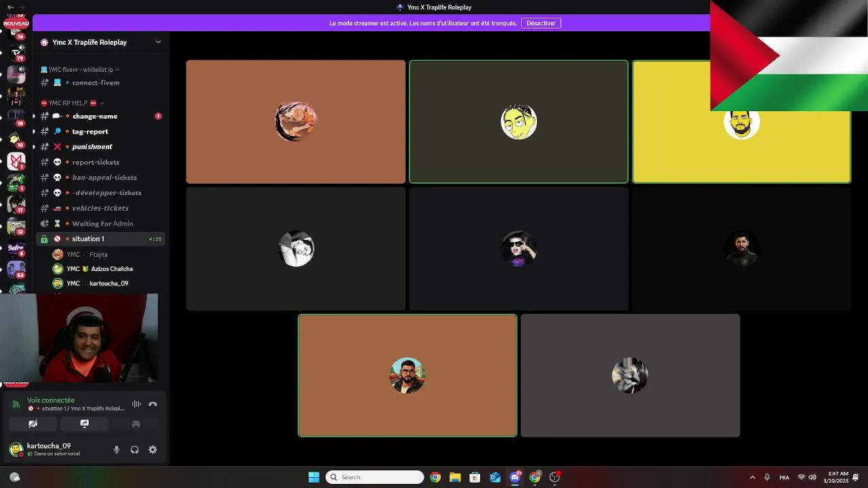
Task: Expand the Ymc X Traplife Roleplay server menu
Action: [158, 42]
